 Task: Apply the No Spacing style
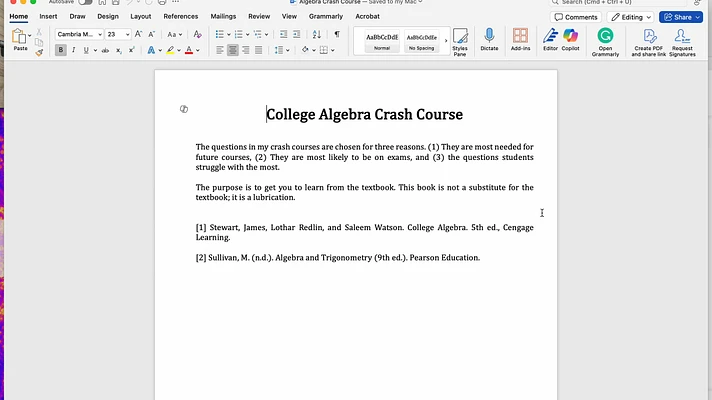[421, 41]
